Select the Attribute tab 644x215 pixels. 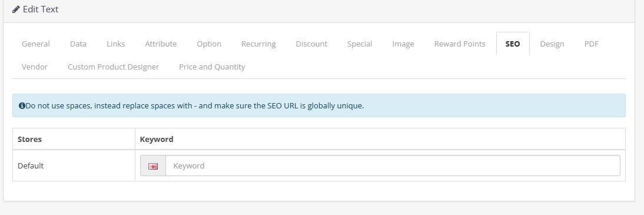(161, 44)
